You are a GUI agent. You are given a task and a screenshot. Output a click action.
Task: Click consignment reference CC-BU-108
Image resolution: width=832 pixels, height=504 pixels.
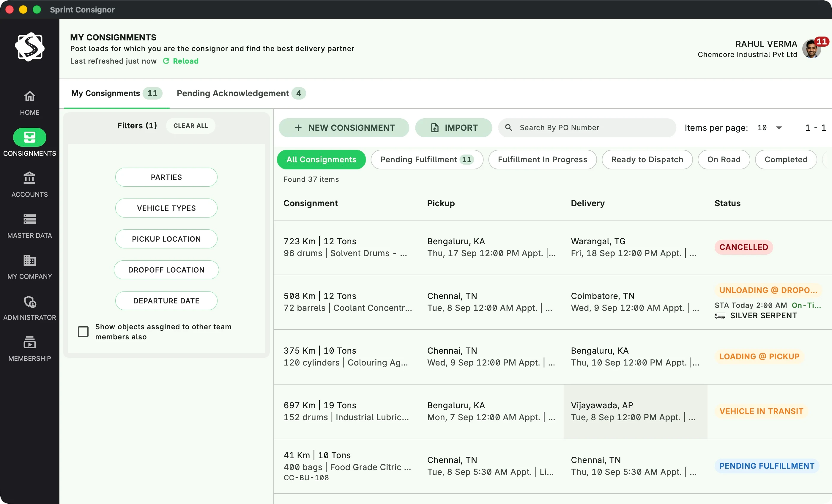(x=306, y=478)
